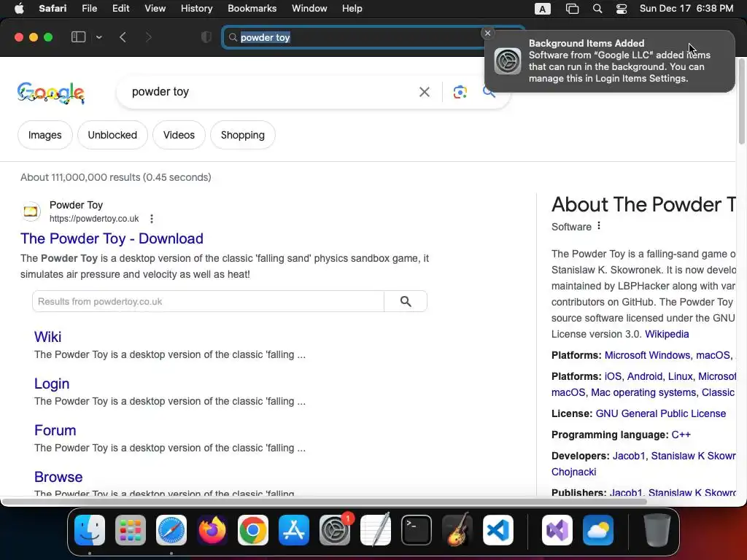Open the Login sitelink
Screen dimensions: 747x560
[52, 384]
